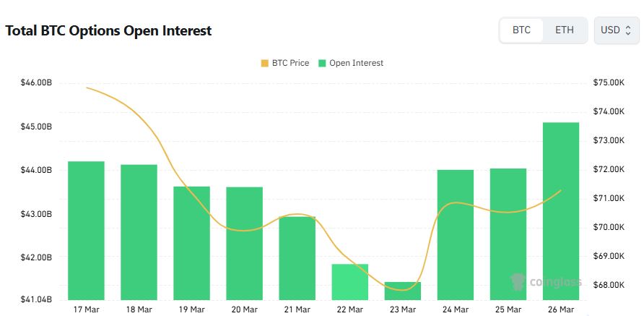Open the USD currency dropdown
Screen dimensions: 644x316
(x=616, y=30)
